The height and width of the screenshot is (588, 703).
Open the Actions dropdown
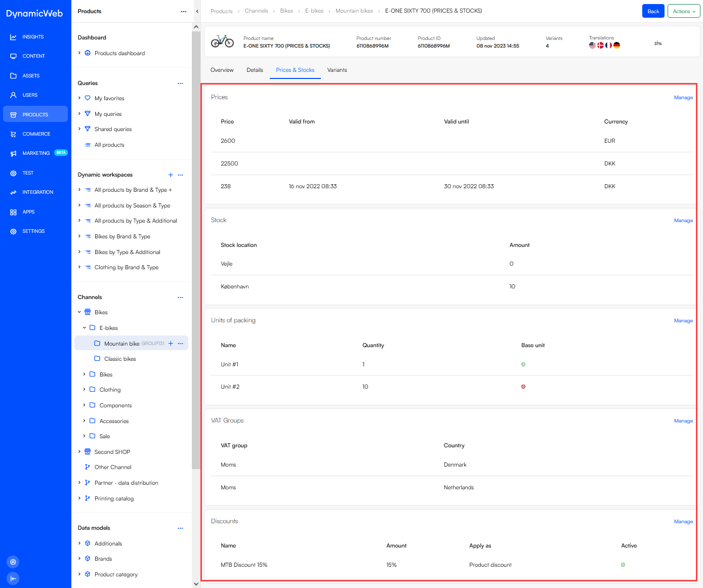pos(684,11)
